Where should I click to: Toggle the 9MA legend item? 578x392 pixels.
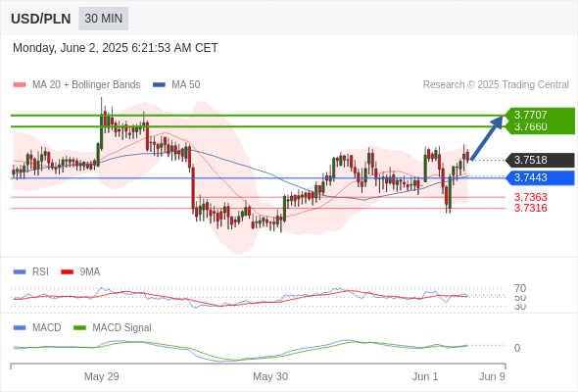(x=80, y=272)
